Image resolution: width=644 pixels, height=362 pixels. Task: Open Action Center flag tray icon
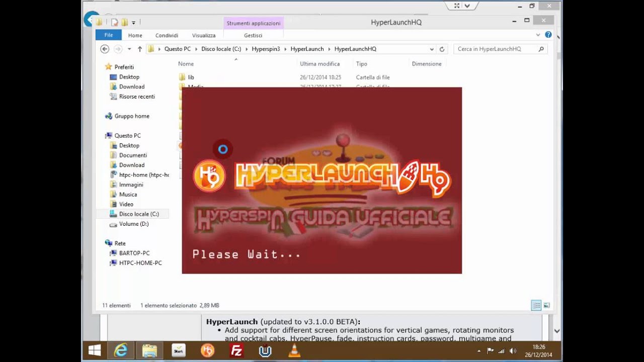tap(490, 351)
